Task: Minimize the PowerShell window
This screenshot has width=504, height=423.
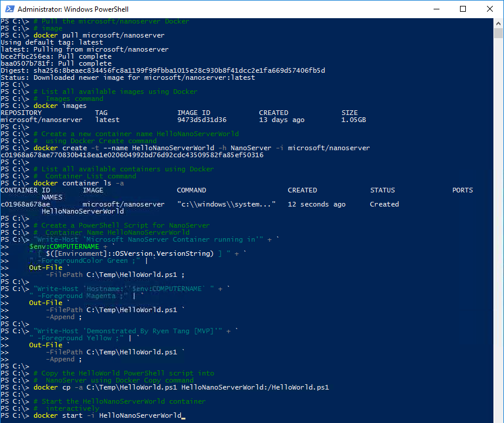Action: click(x=436, y=9)
